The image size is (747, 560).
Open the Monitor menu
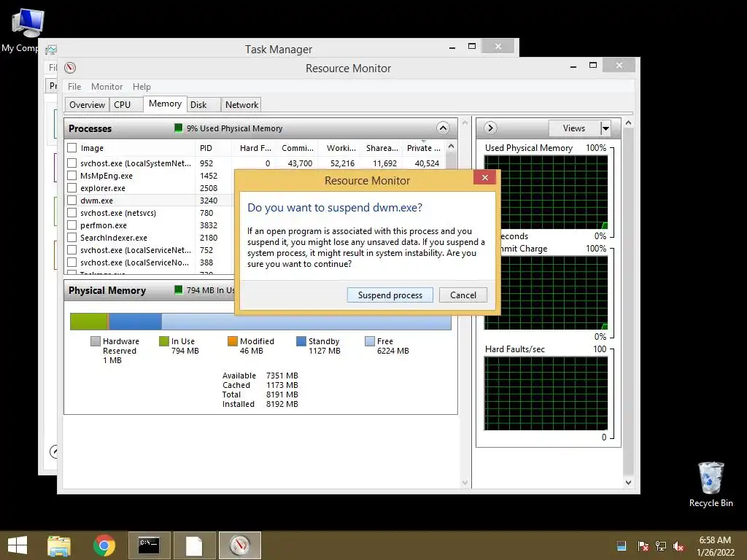pyautogui.click(x=107, y=87)
